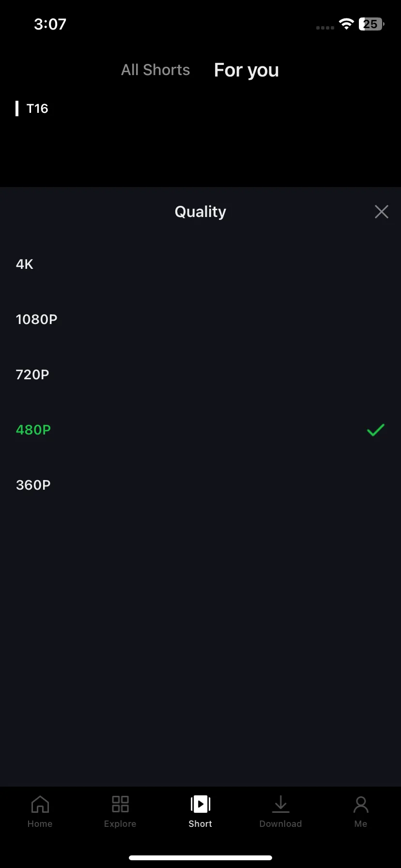
Task: Choose 720P quality option
Action: (200, 374)
